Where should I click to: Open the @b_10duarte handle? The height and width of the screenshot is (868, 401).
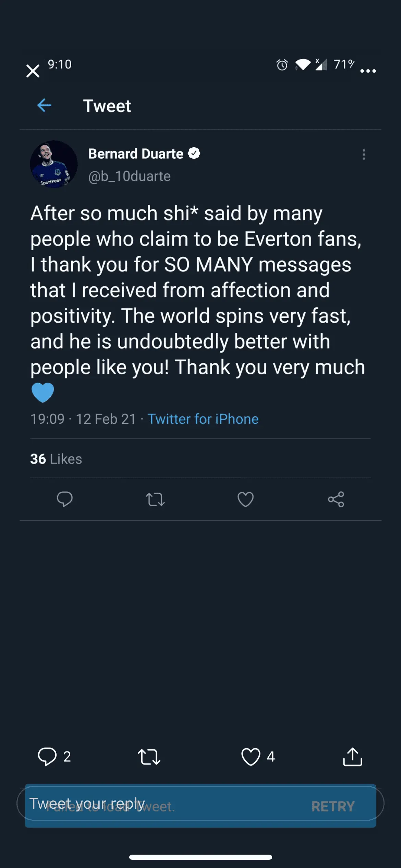coord(129,176)
